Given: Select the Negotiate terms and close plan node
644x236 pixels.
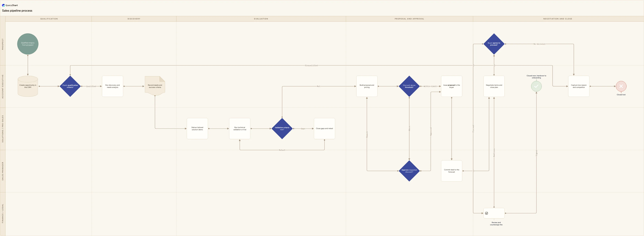Looking at the screenshot, I should tap(494, 86).
